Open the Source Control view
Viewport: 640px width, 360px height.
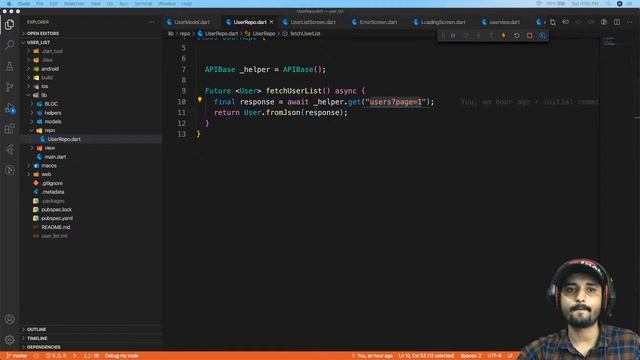point(9,87)
